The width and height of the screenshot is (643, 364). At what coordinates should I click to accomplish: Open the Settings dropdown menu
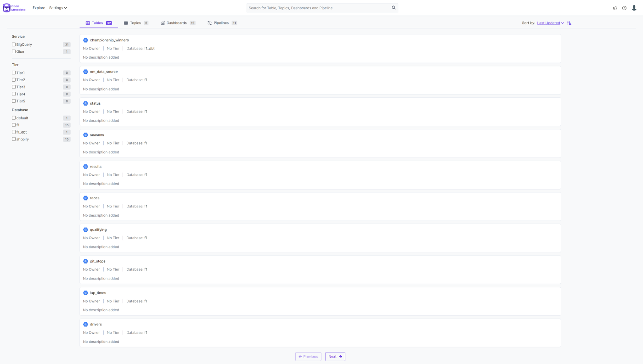(58, 8)
